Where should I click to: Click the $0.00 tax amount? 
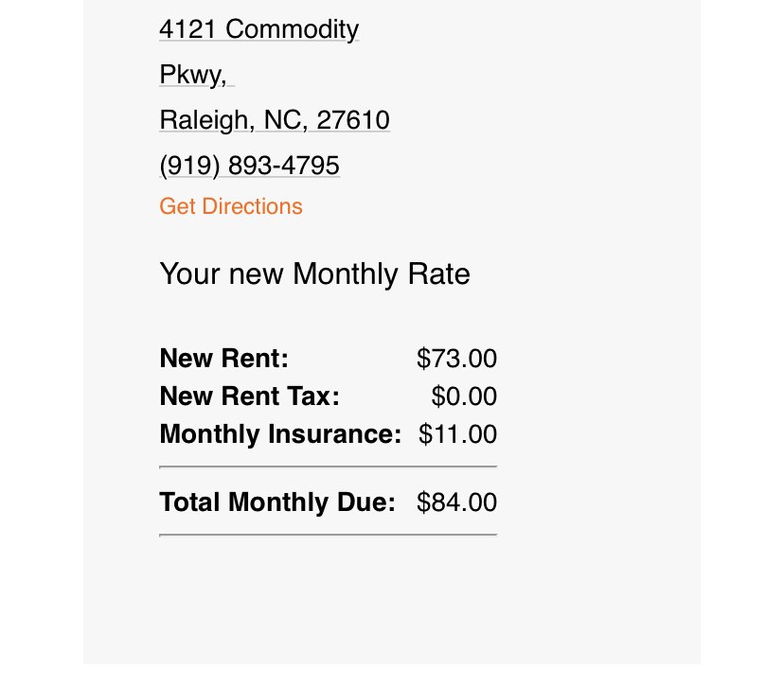(x=464, y=396)
